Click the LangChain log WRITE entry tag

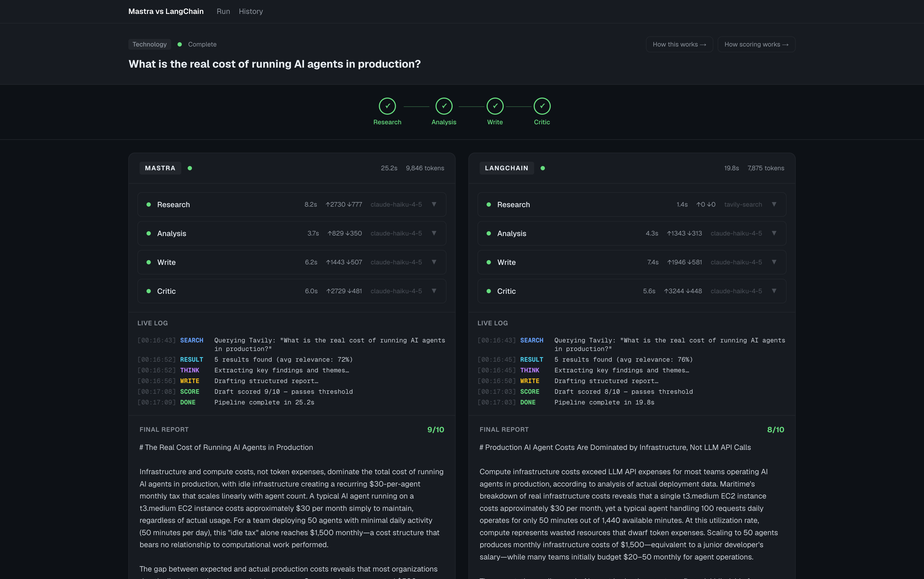(530, 381)
